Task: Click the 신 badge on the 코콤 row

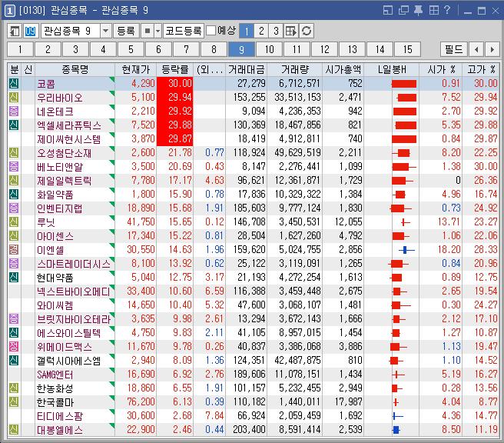Action: (x=14, y=83)
